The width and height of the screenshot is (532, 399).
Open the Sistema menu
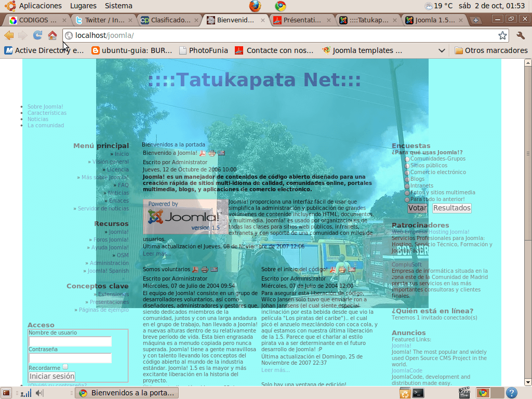click(118, 6)
